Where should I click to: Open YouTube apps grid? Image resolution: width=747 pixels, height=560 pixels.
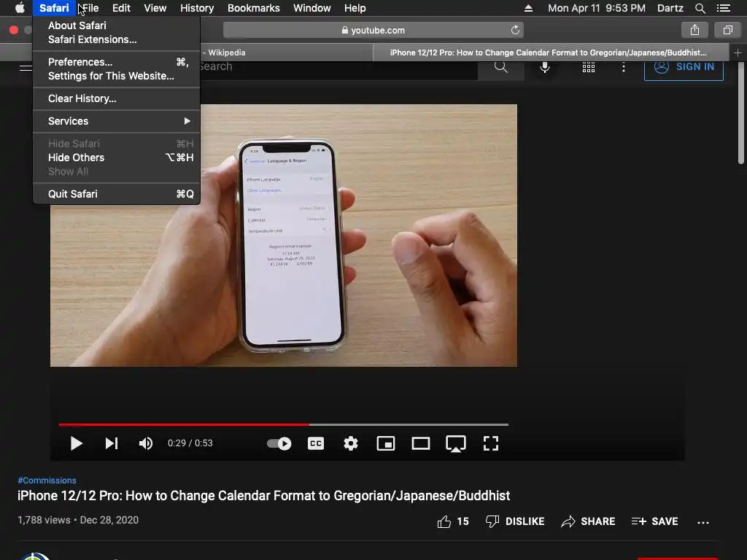pos(589,66)
